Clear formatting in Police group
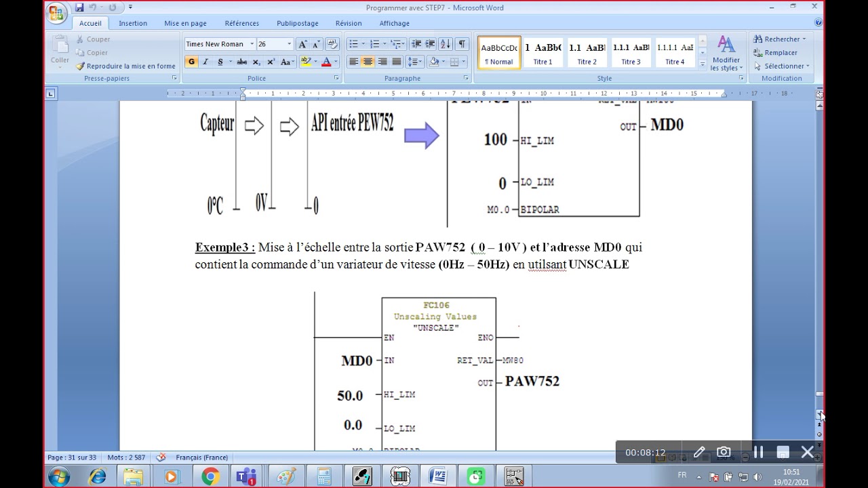Screen dimensions: 868x488 (x=332, y=44)
